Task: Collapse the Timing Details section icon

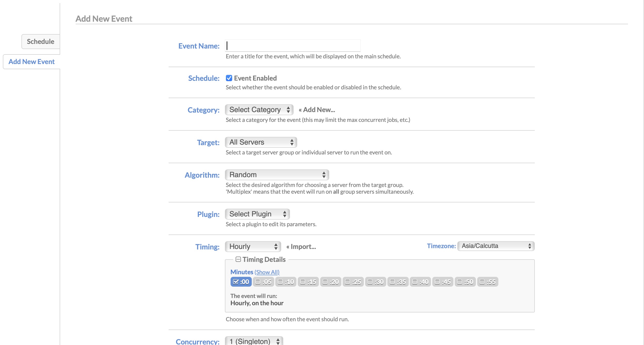Action: (238, 259)
